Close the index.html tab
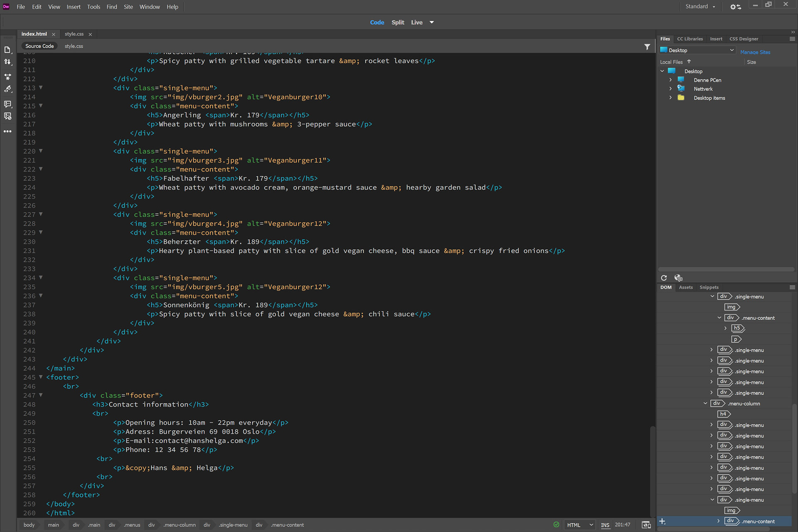This screenshot has height=532, width=798. point(54,34)
